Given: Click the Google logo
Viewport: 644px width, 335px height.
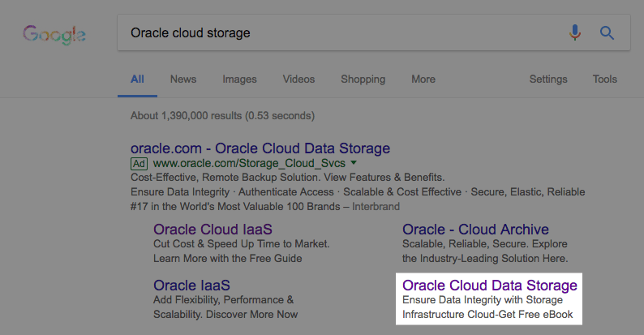Looking at the screenshot, I should [54, 34].
